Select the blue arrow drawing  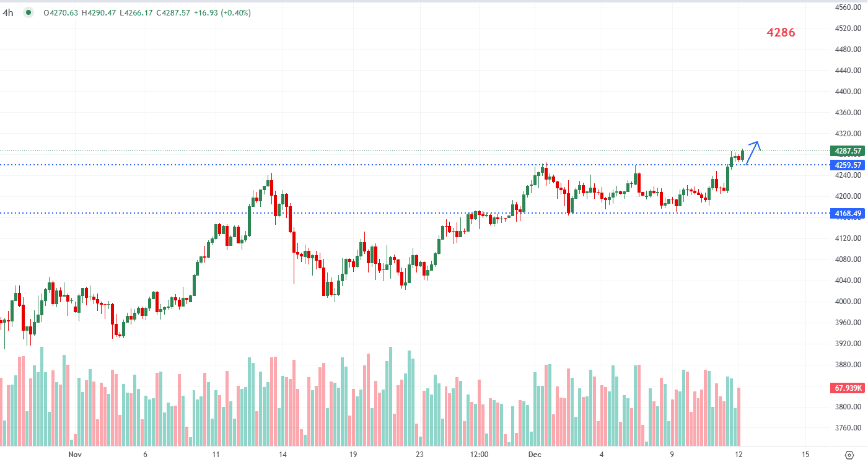[753, 152]
